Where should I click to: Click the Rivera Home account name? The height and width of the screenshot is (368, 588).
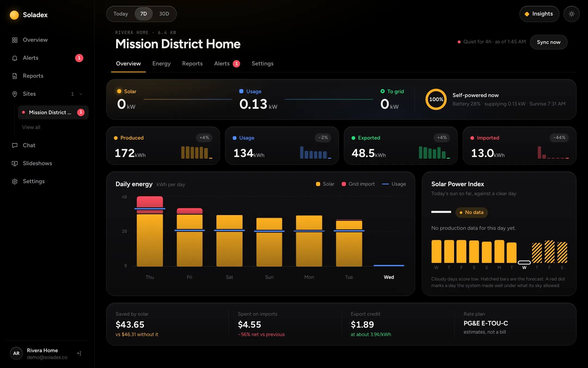[42, 350]
